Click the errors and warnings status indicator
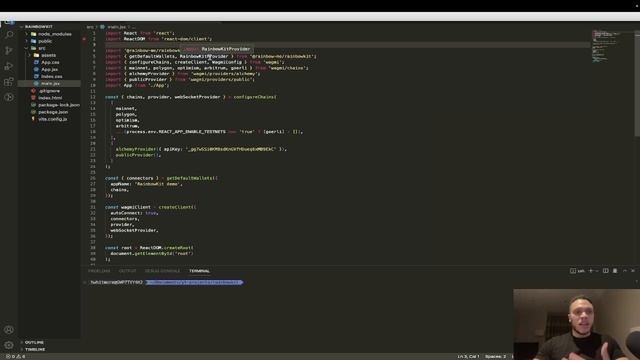The height and width of the screenshot is (360, 640). click(16, 356)
